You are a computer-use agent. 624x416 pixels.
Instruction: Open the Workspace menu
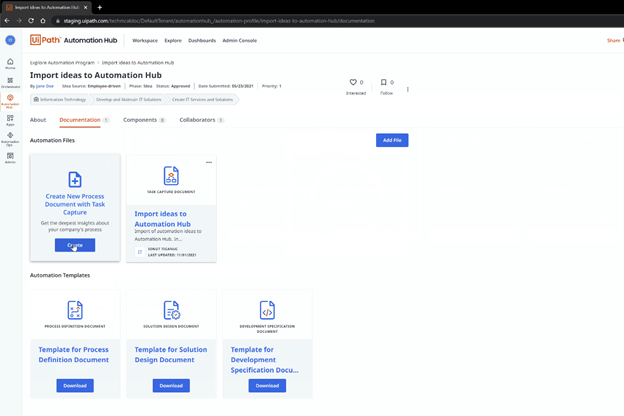(145, 41)
